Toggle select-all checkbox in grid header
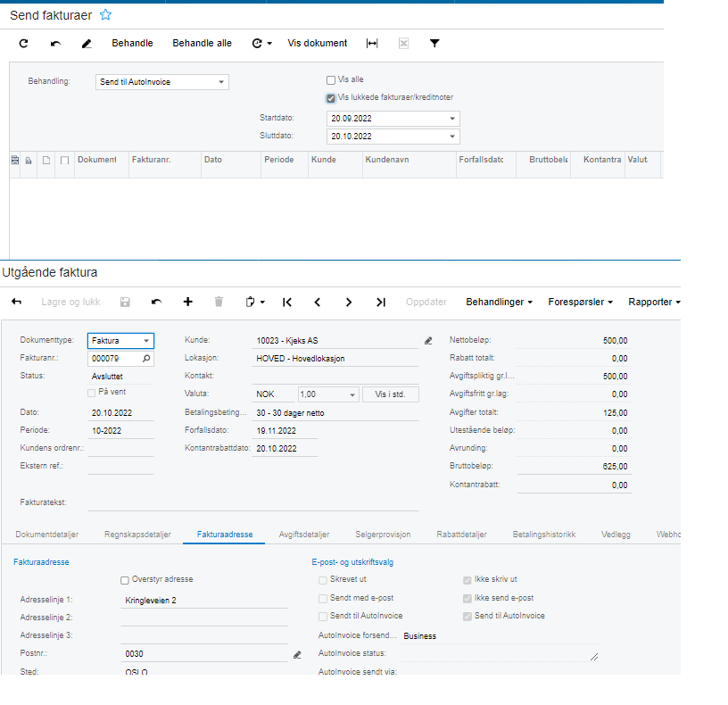This screenshot has height=705, width=728. 64,161
